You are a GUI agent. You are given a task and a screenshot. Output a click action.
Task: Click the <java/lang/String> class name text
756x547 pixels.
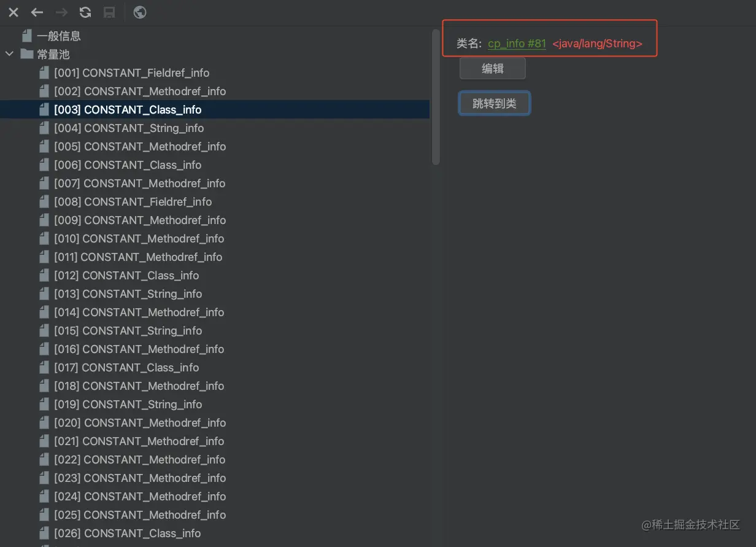598,44
